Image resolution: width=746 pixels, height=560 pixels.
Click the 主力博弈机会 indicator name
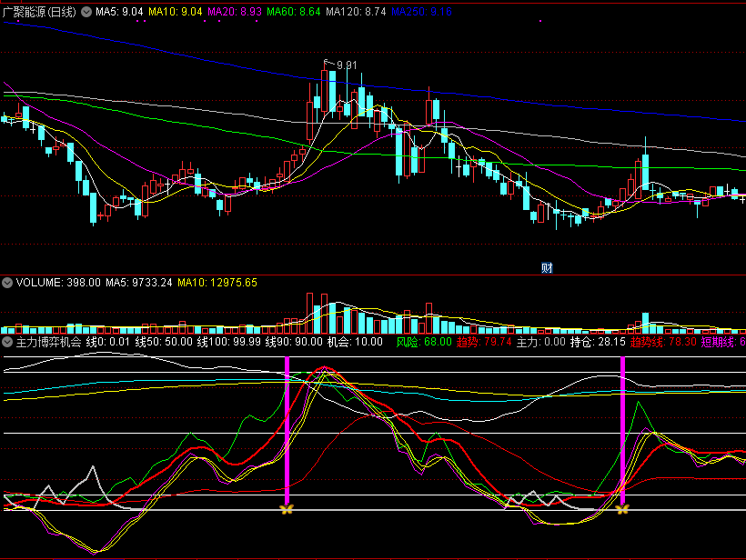48,342
